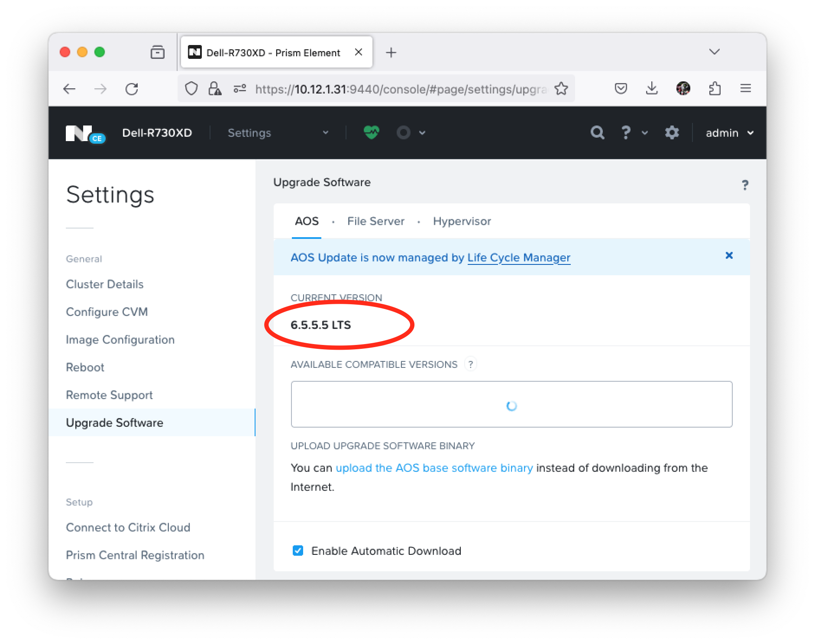Click the available compatible versions box
The height and width of the screenshot is (644, 815).
tap(511, 404)
